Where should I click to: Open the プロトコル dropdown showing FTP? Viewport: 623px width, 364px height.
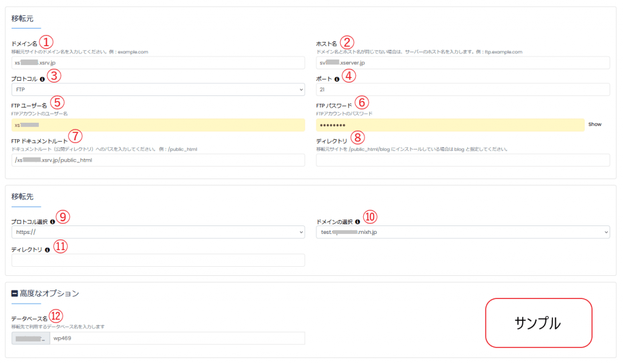[158, 90]
